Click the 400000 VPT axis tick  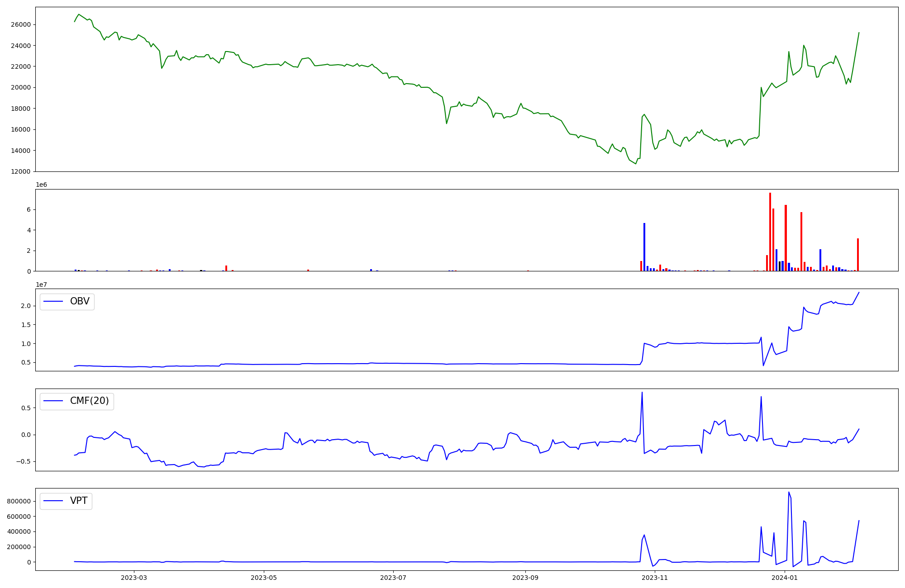tap(19, 531)
